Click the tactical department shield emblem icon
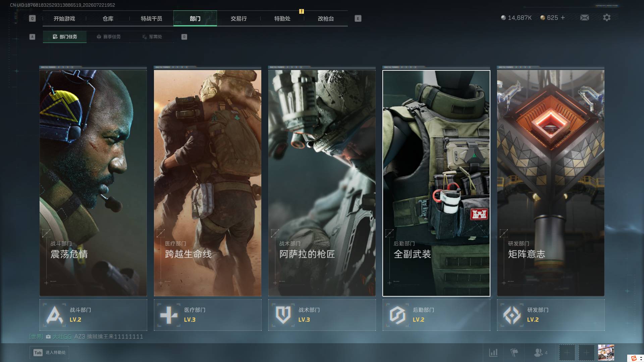 [x=283, y=315]
